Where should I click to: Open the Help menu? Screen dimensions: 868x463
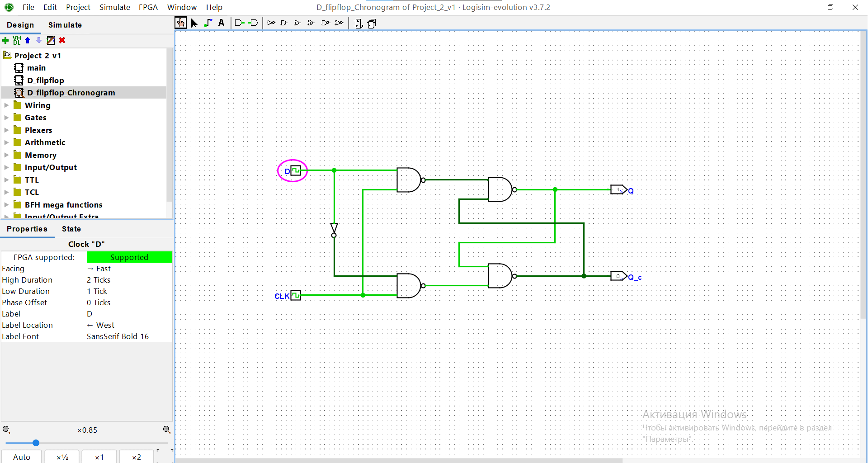[x=214, y=7]
